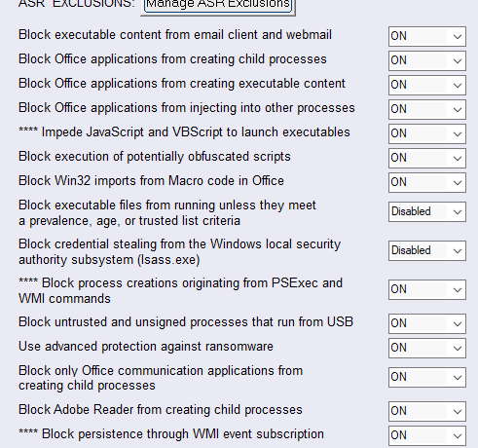Viewport: 478px width, 448px height.
Task: Open dropdown for Office creating child processes
Action: (427, 60)
